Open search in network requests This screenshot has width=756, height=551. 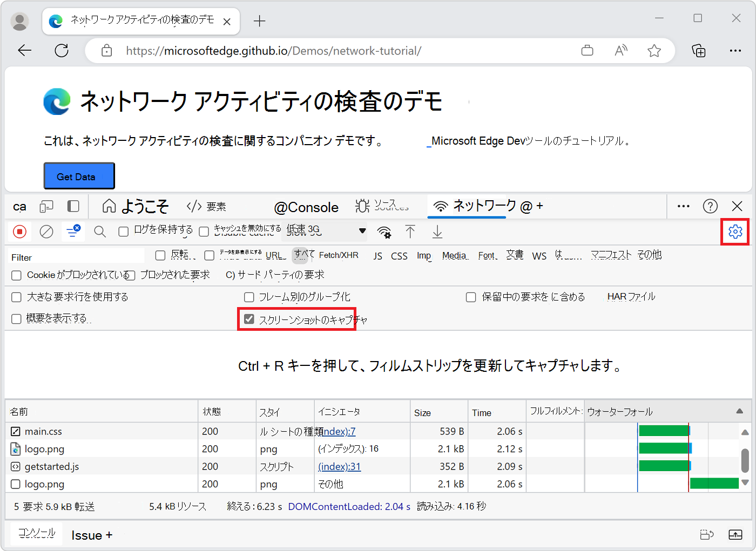coord(100,232)
